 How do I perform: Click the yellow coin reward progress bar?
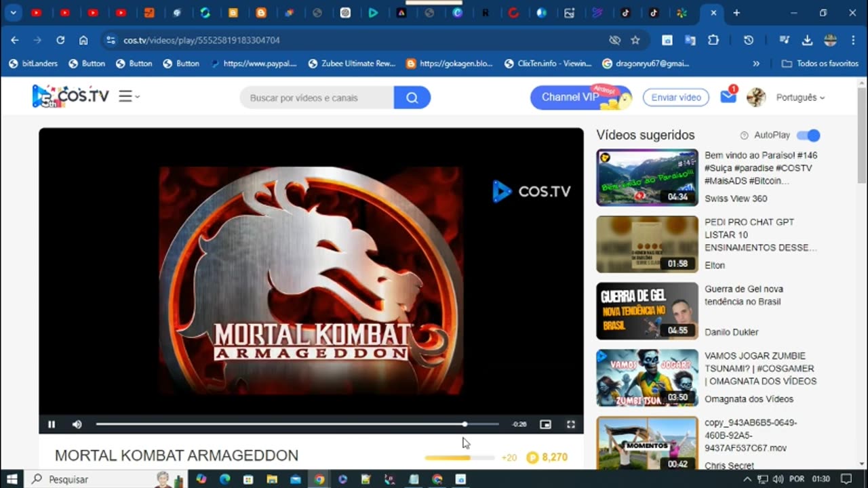pos(459,458)
